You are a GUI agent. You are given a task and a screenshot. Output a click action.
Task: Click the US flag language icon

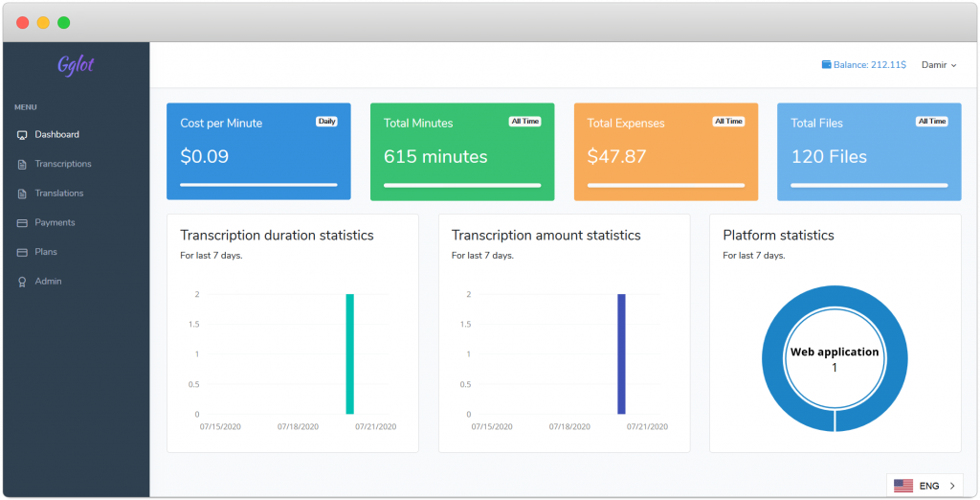click(903, 486)
